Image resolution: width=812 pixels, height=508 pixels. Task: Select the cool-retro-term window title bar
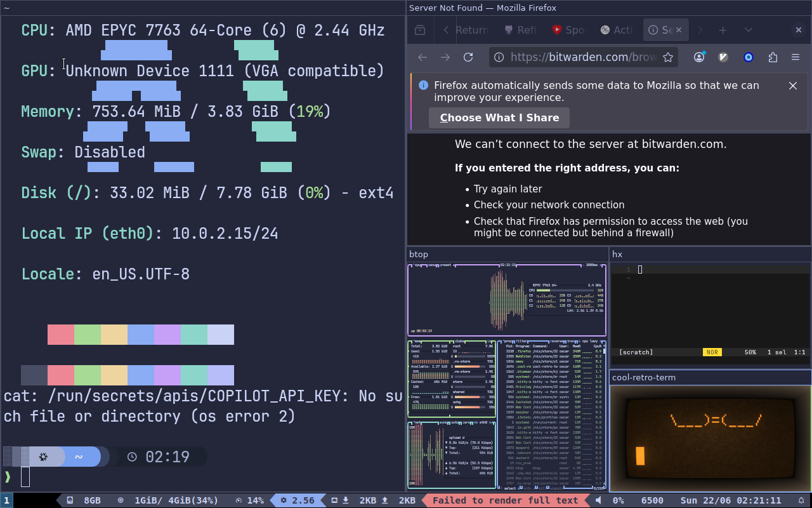(x=710, y=377)
